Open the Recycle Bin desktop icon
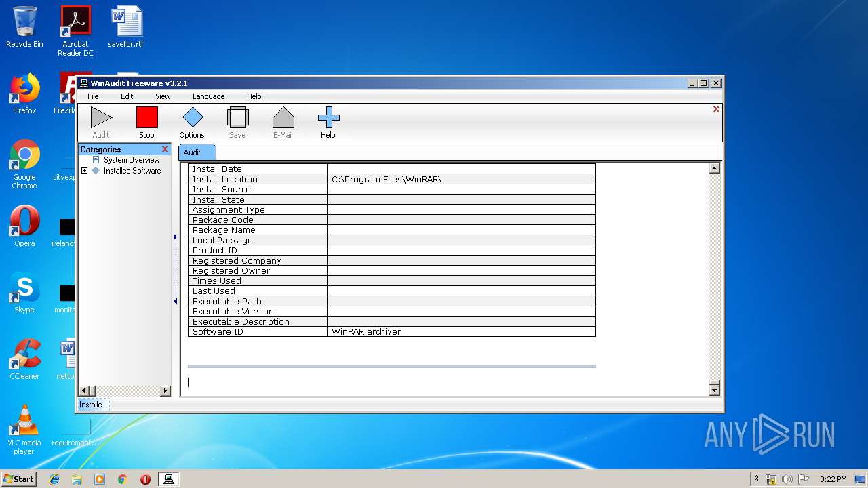 [24, 27]
